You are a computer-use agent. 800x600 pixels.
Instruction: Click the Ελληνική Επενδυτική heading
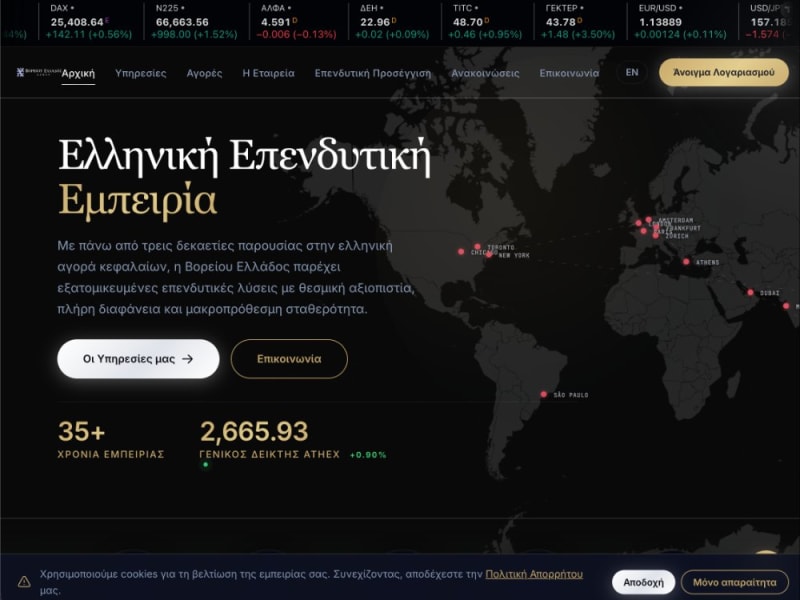click(244, 156)
